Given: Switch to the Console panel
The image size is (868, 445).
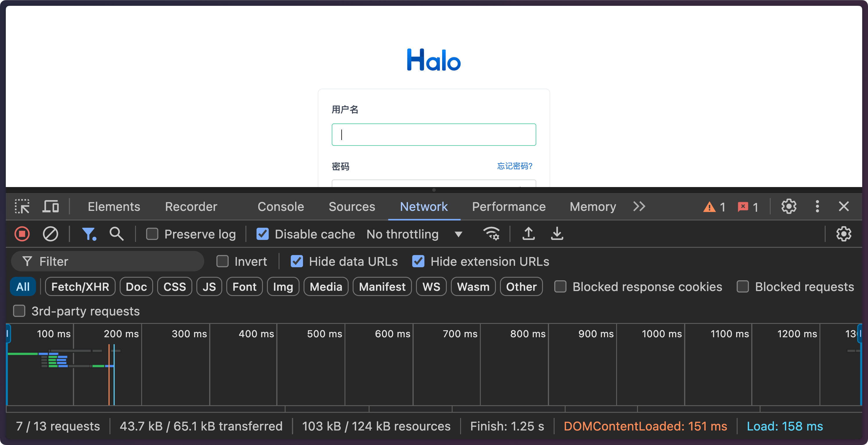Looking at the screenshot, I should (280, 206).
